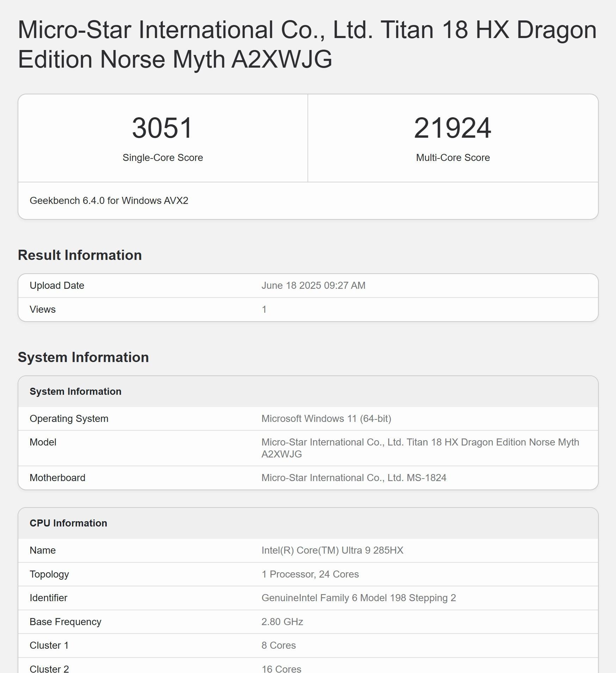Click the Model row label
This screenshot has width=616, height=673.
[x=43, y=442]
